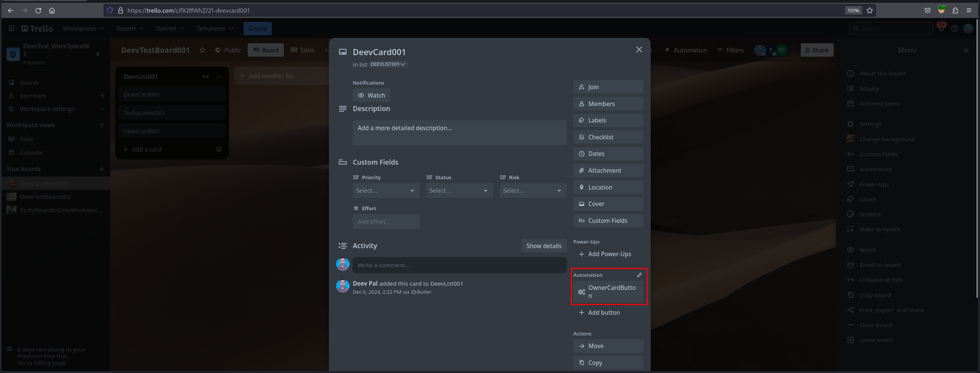Toggle Watch on this card

(x=371, y=95)
